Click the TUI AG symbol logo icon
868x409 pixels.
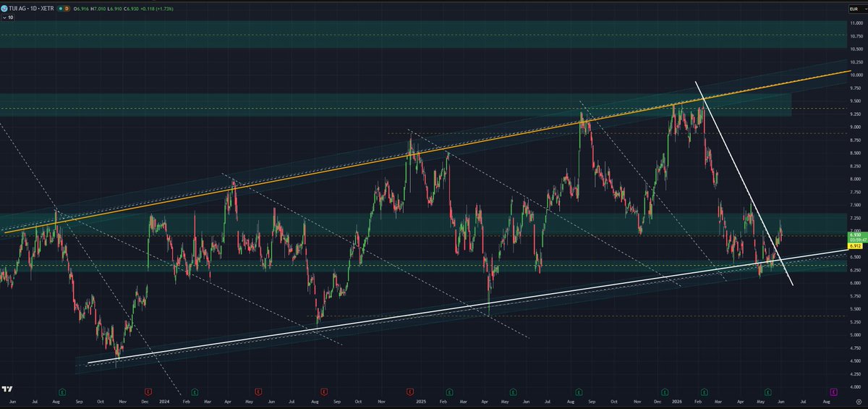[x=4, y=9]
